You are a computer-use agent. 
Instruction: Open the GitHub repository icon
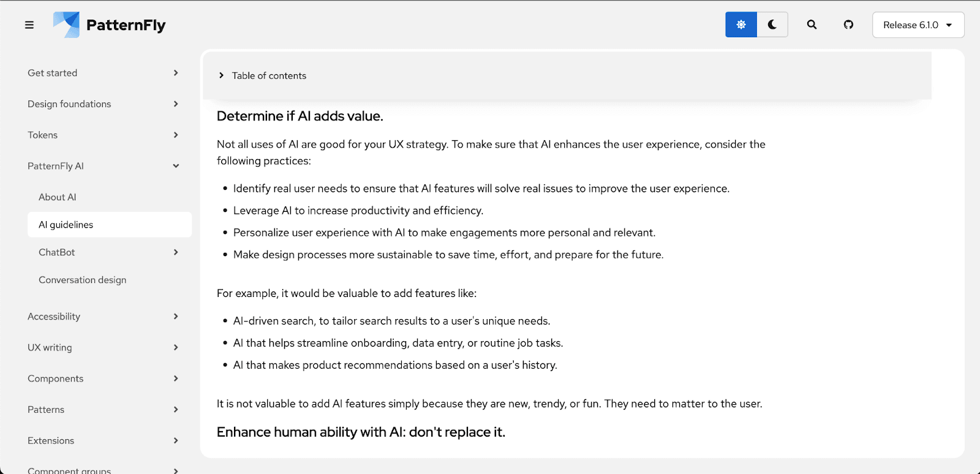pyautogui.click(x=848, y=25)
